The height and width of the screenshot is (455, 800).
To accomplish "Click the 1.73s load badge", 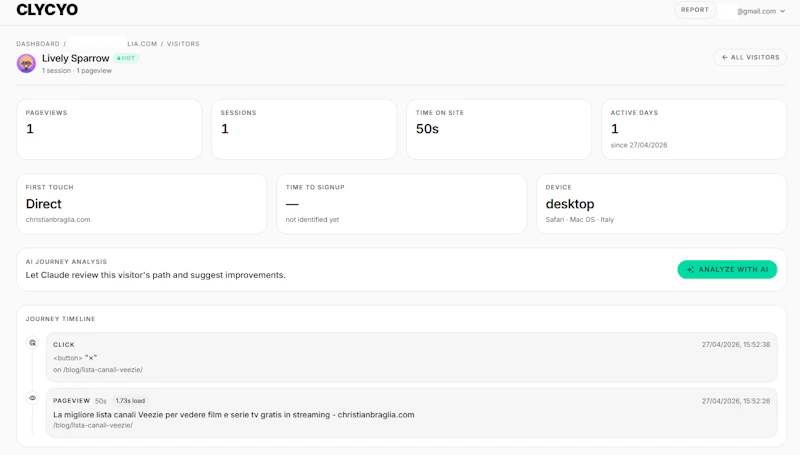I will tap(130, 401).
